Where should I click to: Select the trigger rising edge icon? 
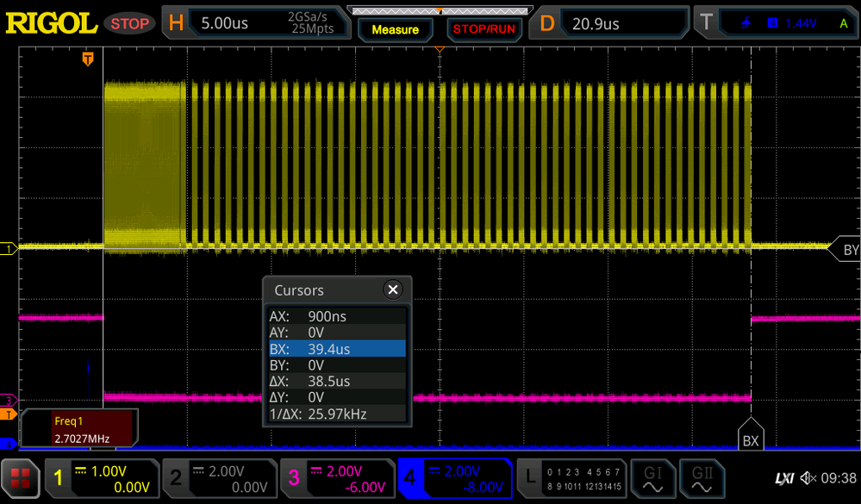point(746,23)
